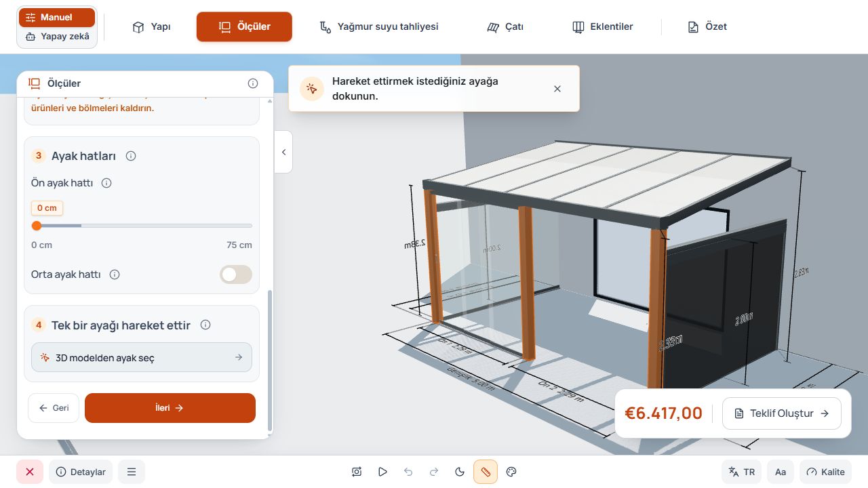
Task: Click 3D modelden ayak seç
Action: [142, 357]
